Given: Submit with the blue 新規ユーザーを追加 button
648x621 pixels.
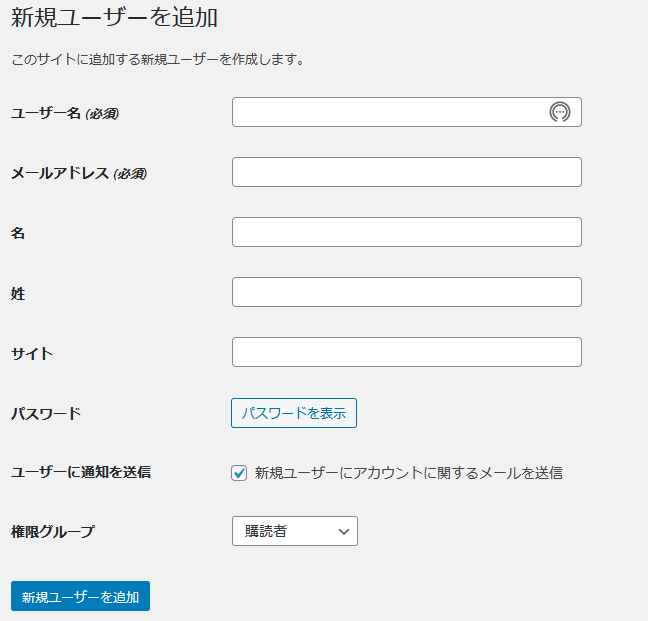Looking at the screenshot, I should [81, 596].
